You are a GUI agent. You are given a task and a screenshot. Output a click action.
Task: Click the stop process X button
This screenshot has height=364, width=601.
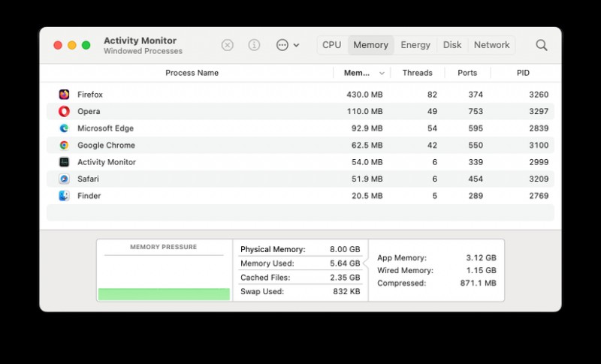pyautogui.click(x=228, y=45)
